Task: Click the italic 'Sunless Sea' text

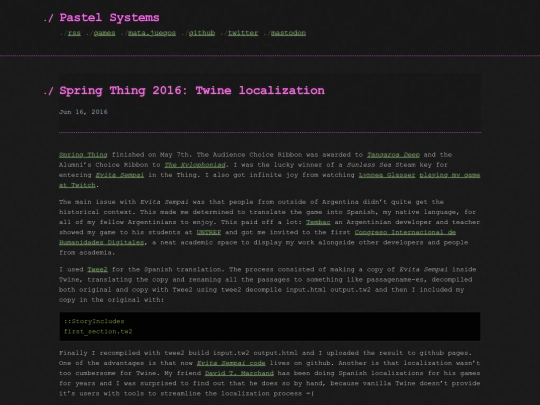Action: [x=368, y=165]
